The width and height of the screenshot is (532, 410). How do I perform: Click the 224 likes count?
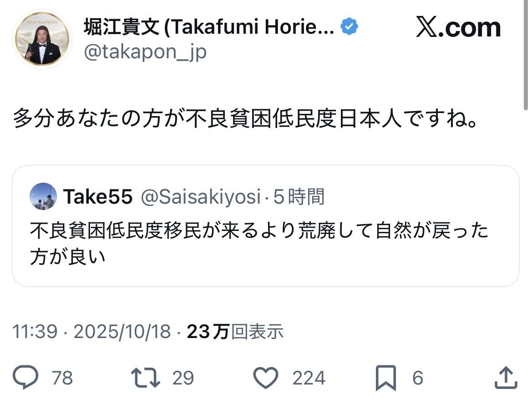(309, 378)
